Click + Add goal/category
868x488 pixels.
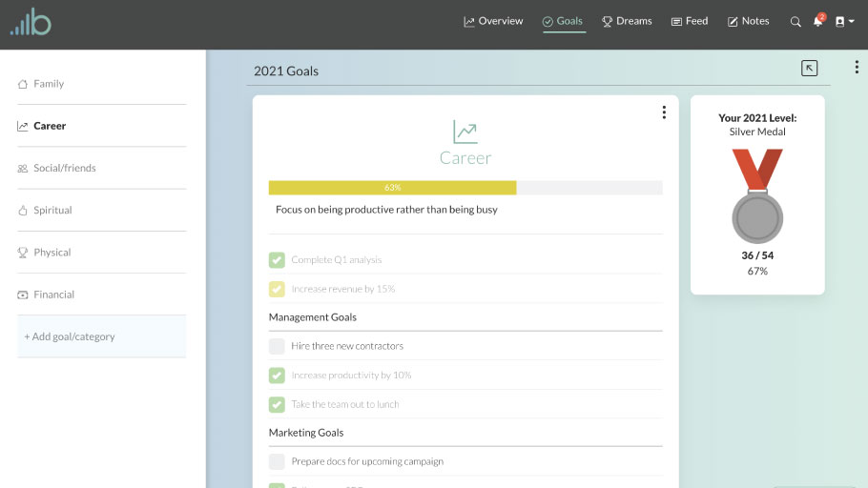click(x=70, y=336)
